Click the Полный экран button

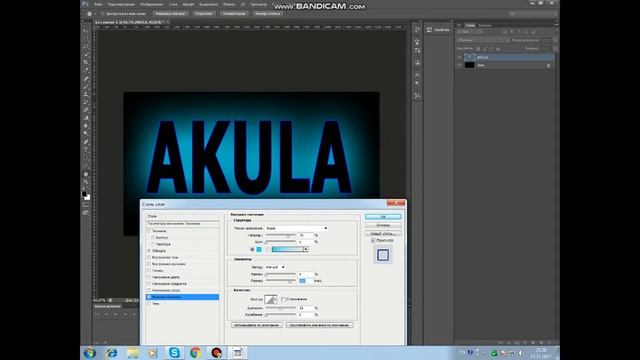(x=234, y=13)
